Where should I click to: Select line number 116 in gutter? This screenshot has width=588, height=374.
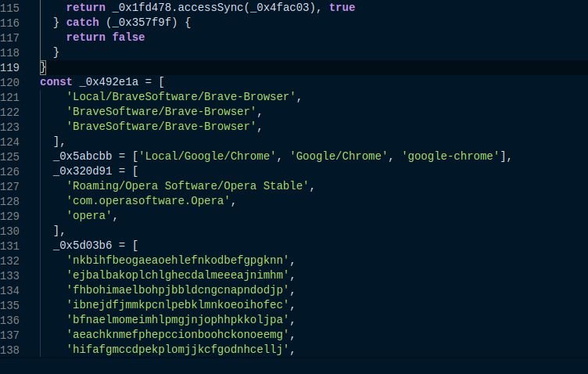pyautogui.click(x=9, y=23)
